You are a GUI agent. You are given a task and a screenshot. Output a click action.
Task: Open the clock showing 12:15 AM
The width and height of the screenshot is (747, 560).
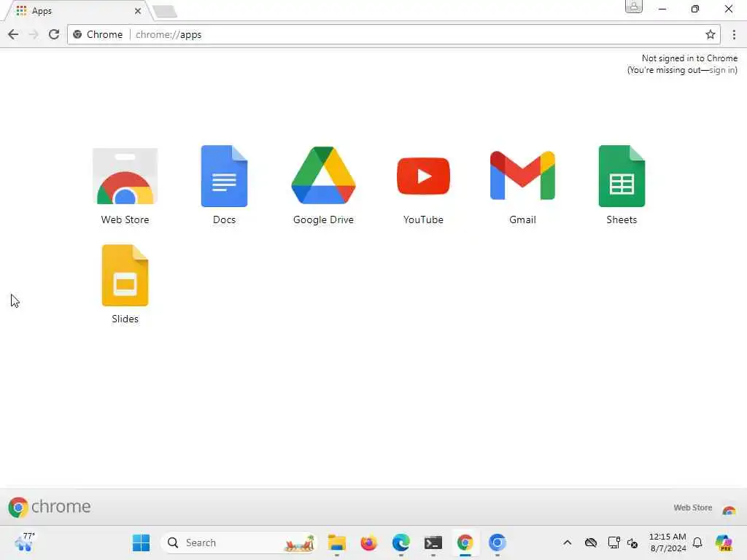coord(668,542)
